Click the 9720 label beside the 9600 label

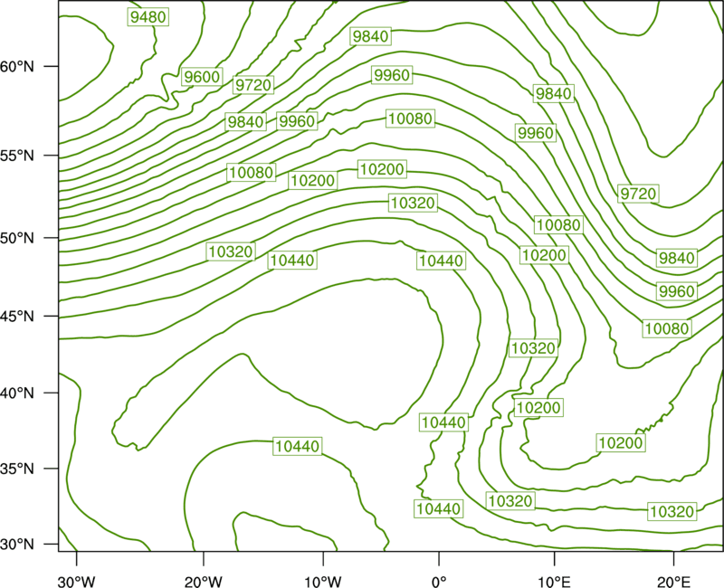253,85
